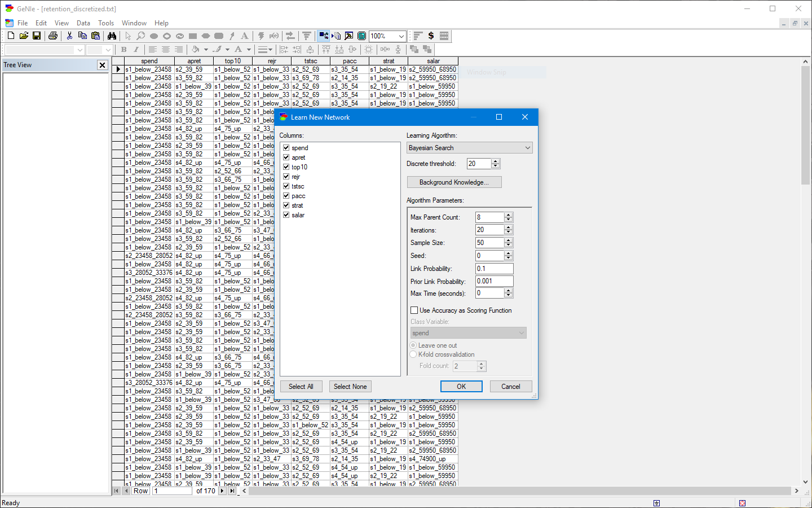Uncheck the tstsc column checkbox
Image resolution: width=812 pixels, height=508 pixels.
click(x=286, y=186)
